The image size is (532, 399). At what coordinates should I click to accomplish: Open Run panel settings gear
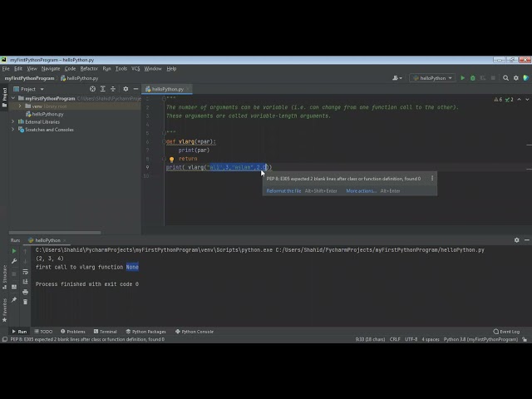click(516, 240)
